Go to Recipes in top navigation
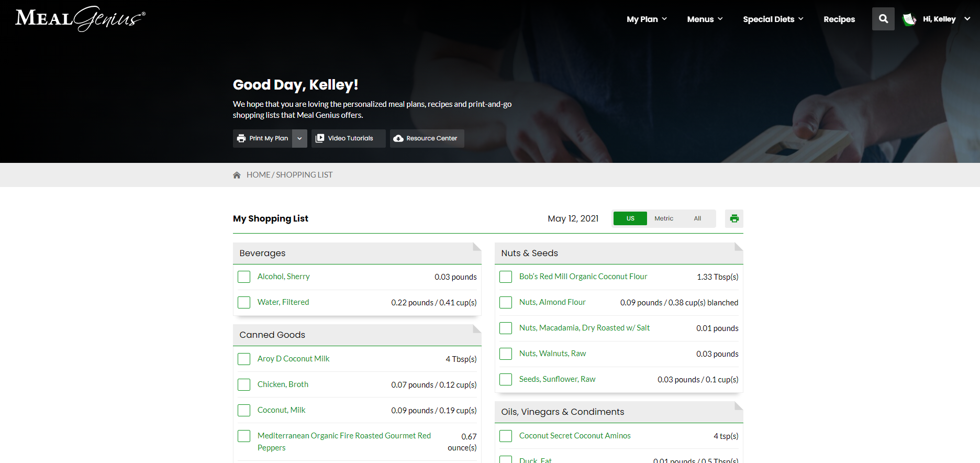The image size is (980, 463). [839, 19]
